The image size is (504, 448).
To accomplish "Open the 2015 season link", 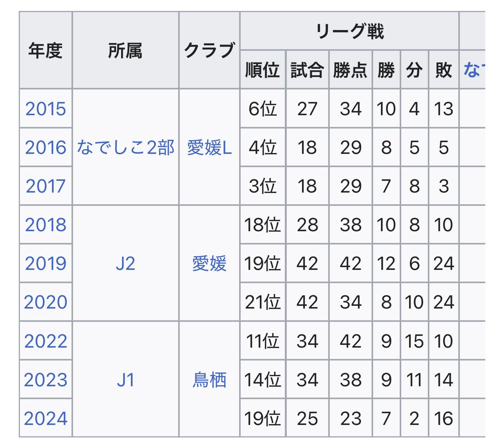I will 46,109.
